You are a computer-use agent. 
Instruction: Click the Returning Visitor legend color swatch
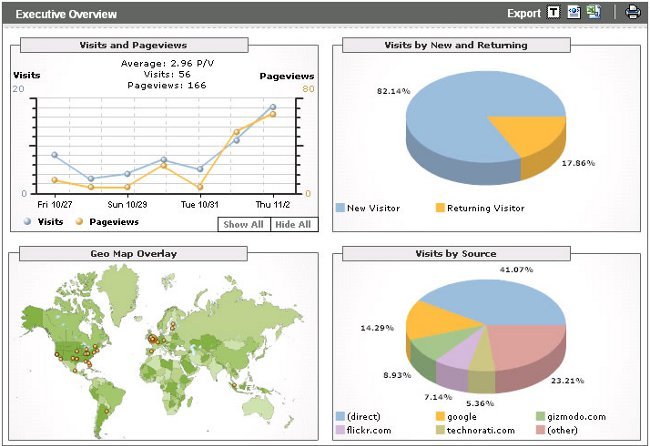coord(440,208)
